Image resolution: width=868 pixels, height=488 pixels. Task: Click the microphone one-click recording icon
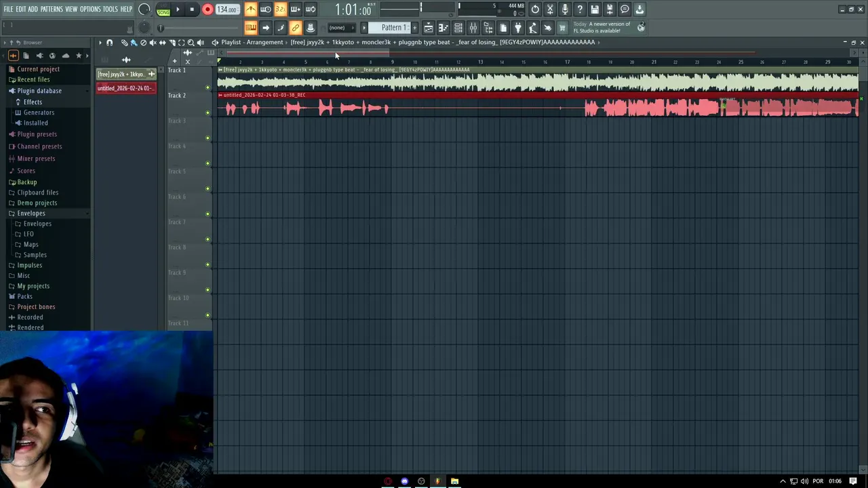pos(565,9)
